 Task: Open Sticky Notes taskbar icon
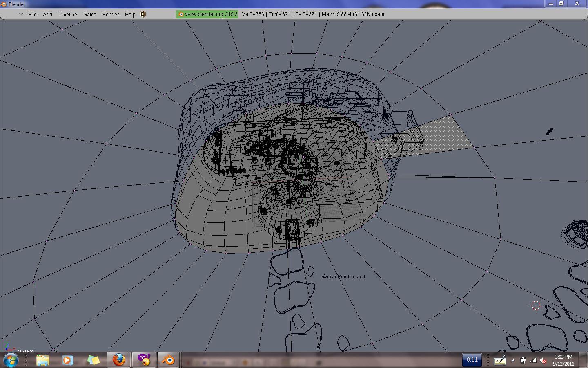point(93,360)
